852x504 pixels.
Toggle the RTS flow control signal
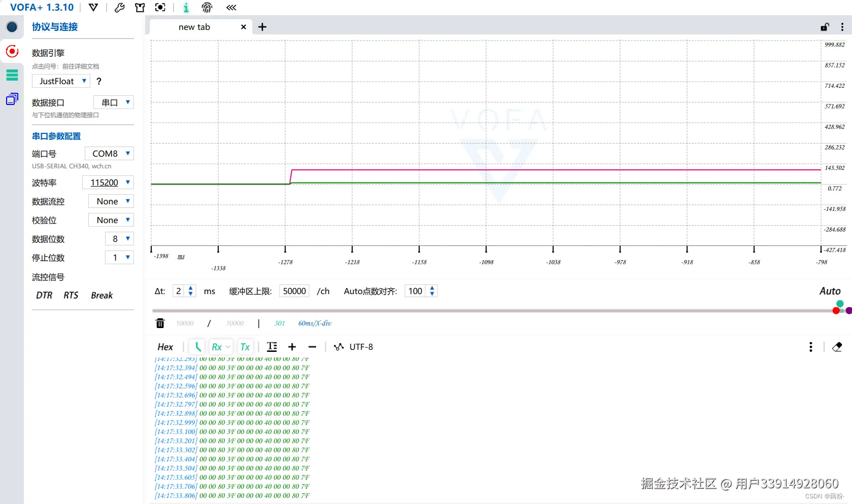coord(71,295)
